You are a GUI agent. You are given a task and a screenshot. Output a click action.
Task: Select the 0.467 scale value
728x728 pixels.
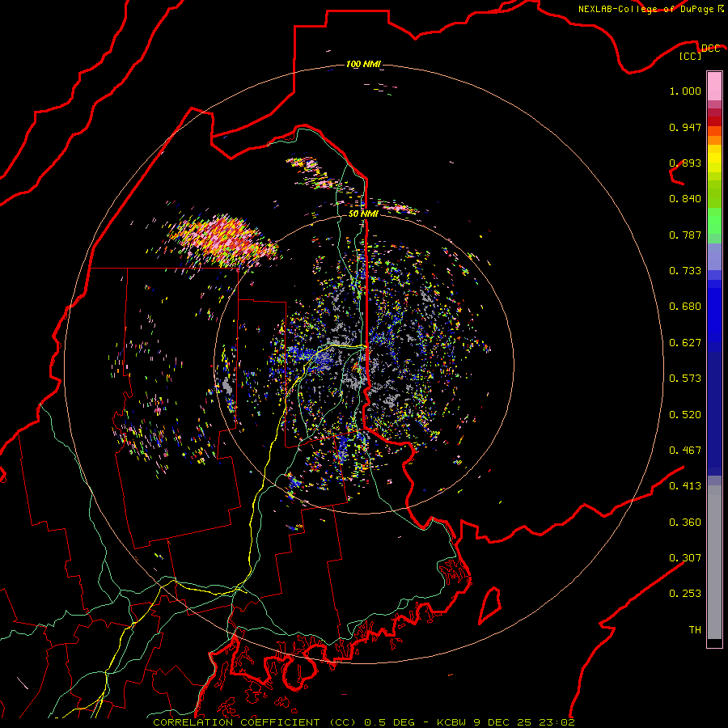click(x=685, y=451)
